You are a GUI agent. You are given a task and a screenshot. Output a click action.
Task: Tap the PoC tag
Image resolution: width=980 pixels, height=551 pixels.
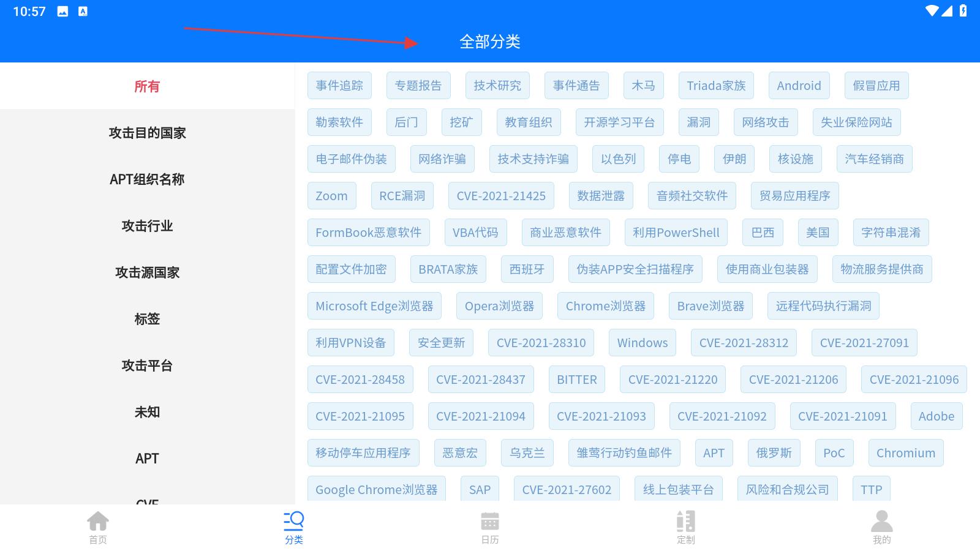(x=834, y=453)
